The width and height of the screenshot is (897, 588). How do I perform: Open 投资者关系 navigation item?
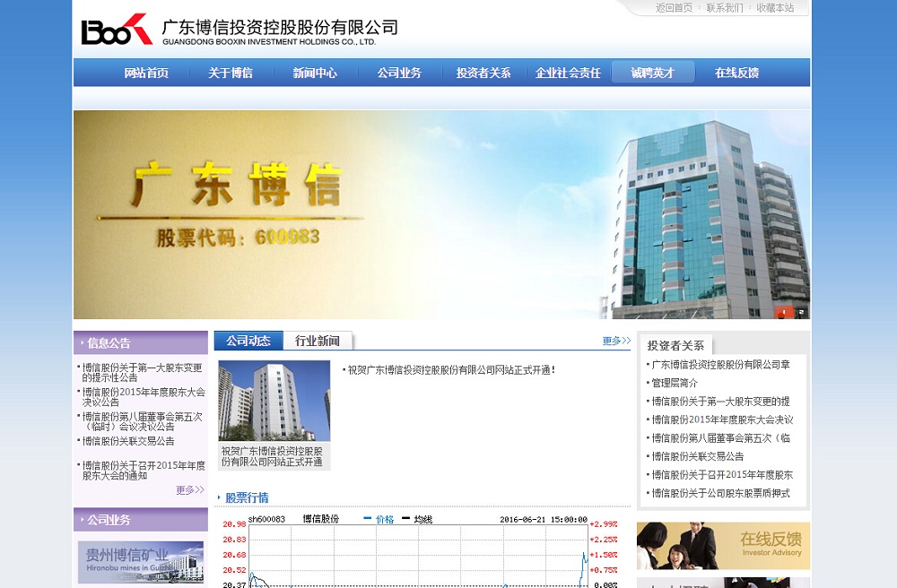coord(483,73)
